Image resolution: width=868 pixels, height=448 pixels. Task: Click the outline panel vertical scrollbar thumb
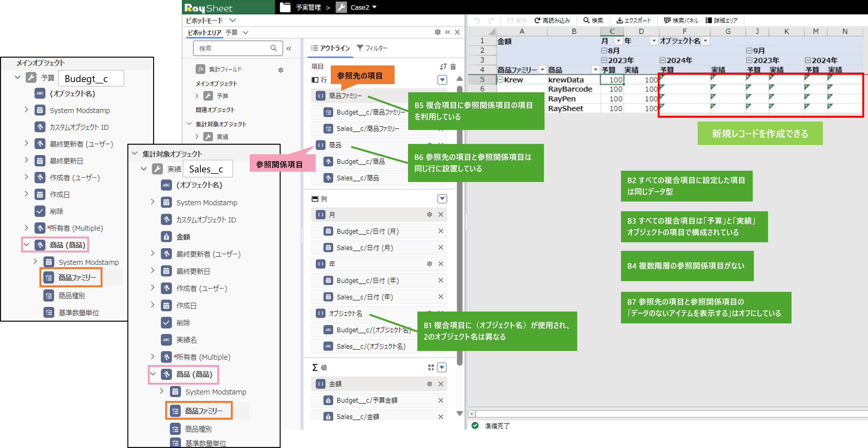(460, 225)
